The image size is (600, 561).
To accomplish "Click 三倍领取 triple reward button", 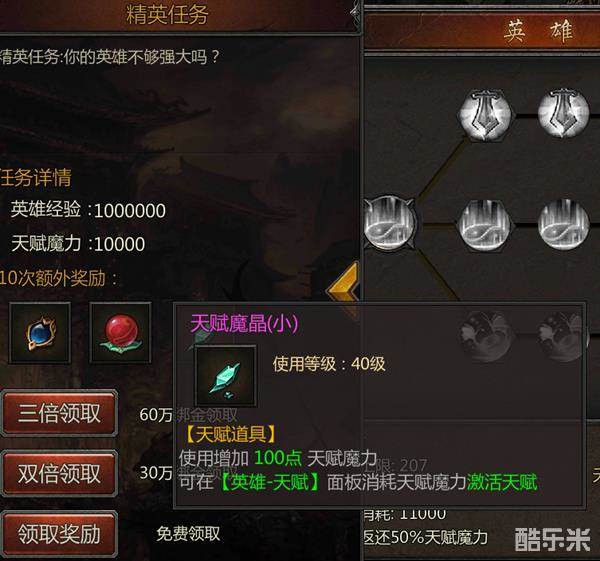I will (x=59, y=413).
